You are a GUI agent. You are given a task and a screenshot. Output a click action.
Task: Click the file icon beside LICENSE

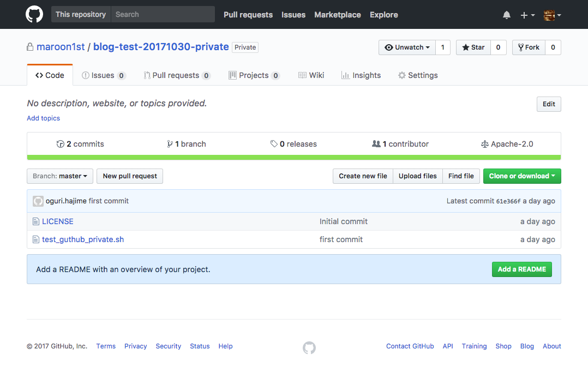tap(35, 221)
